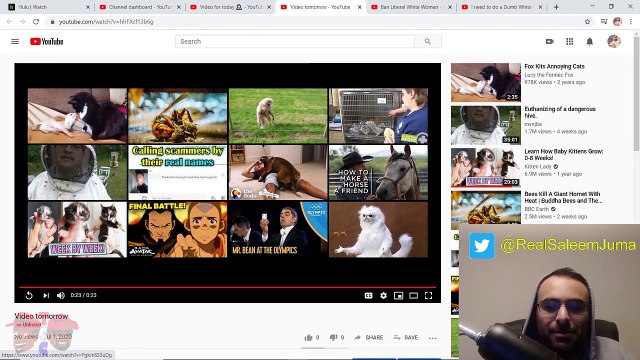Open more actions three-dot menu
Screen dimensions: 640x360
(x=433, y=338)
